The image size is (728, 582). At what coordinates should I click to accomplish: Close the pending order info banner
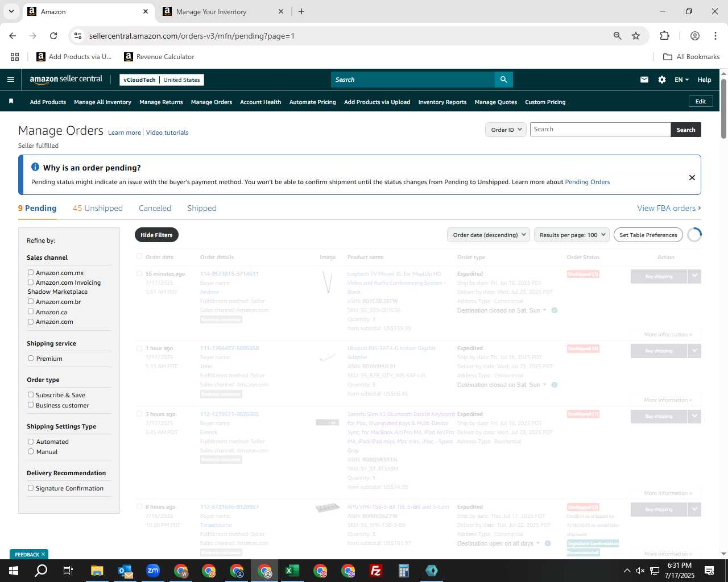coord(692,177)
